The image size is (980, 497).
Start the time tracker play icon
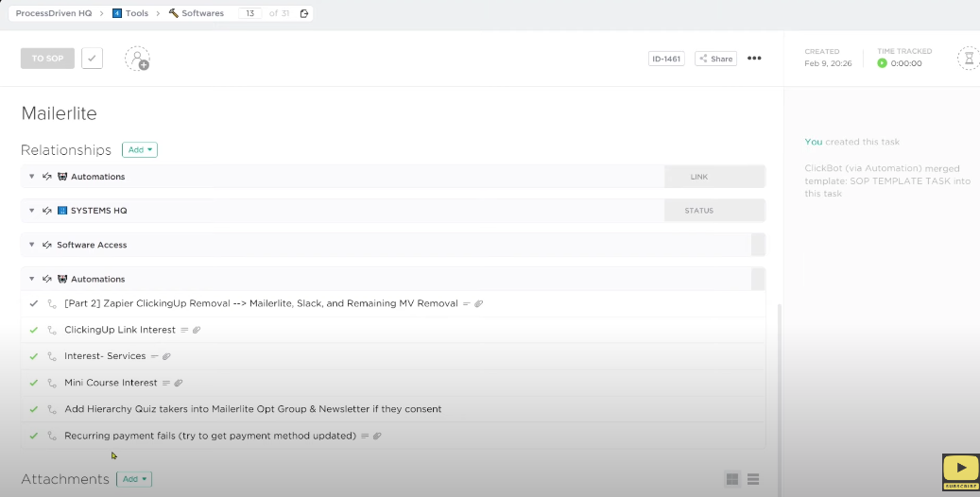click(882, 63)
